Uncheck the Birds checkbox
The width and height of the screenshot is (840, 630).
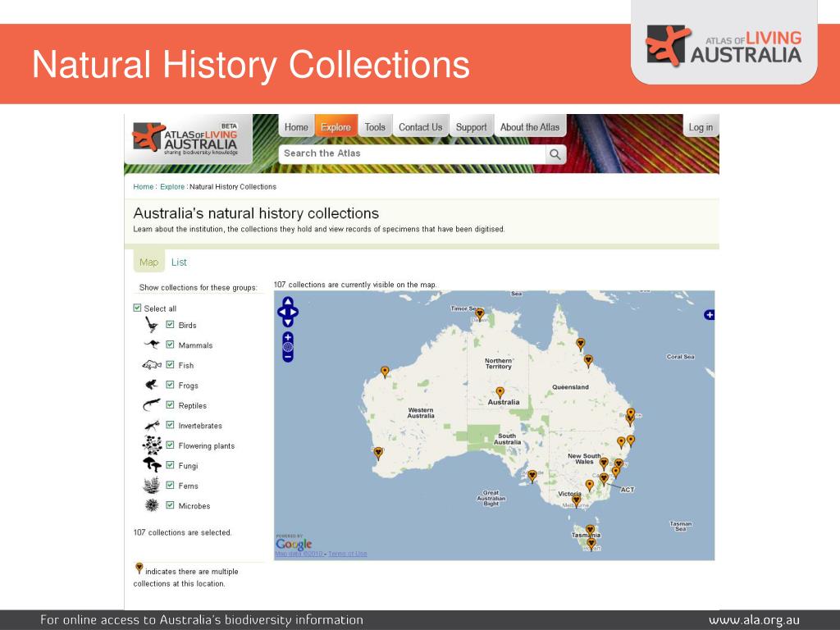pos(170,325)
